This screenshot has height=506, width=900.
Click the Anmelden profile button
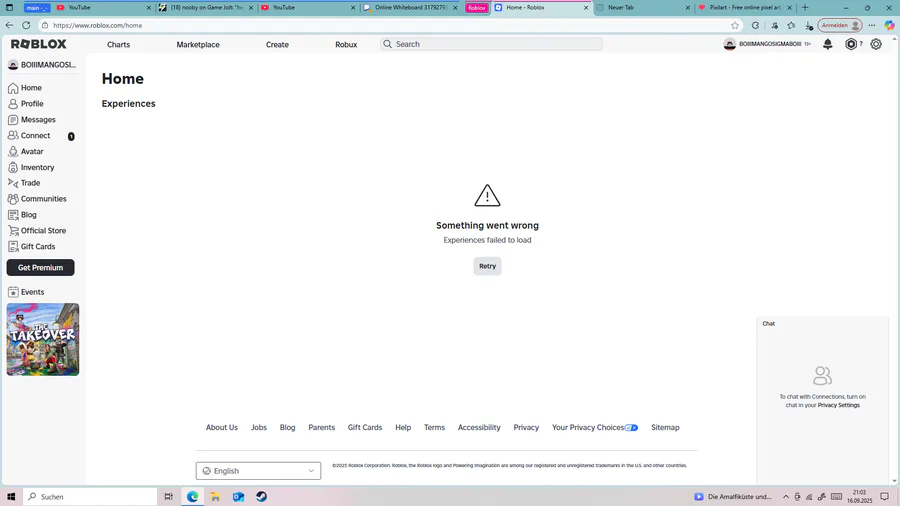(840, 25)
